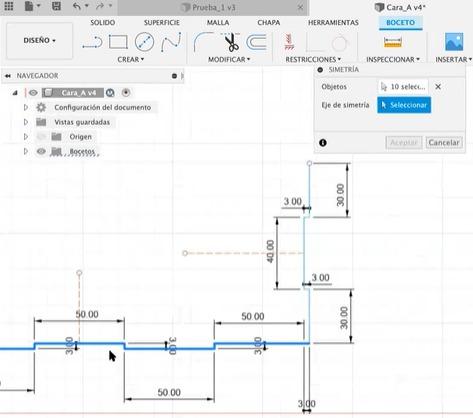Expand the Vistas guardadas folder
This screenshot has height=418, width=473.
click(26, 122)
